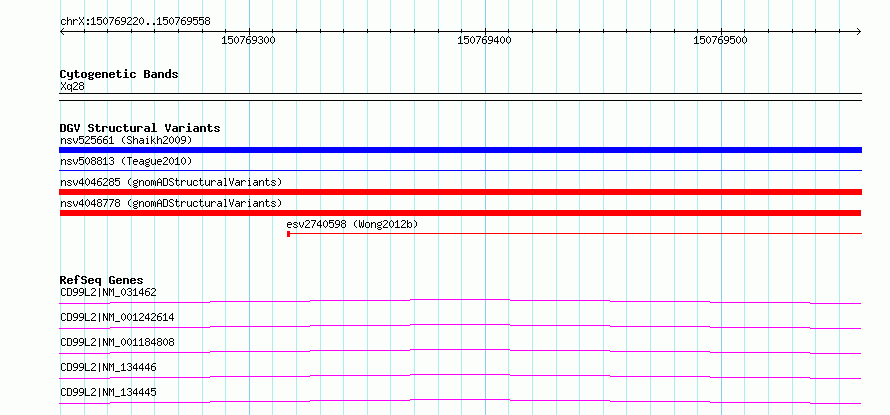
Task: Click the magenta line of NM_001242614
Action: (460, 326)
